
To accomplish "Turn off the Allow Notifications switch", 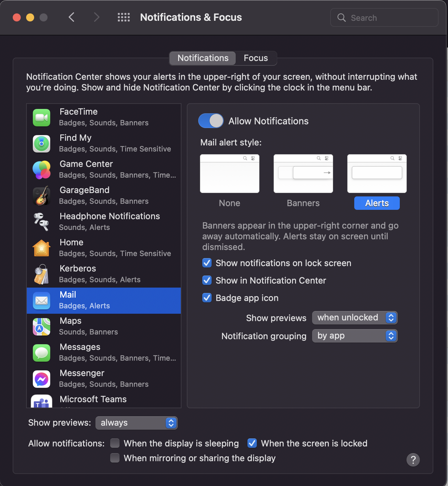I will [x=211, y=121].
